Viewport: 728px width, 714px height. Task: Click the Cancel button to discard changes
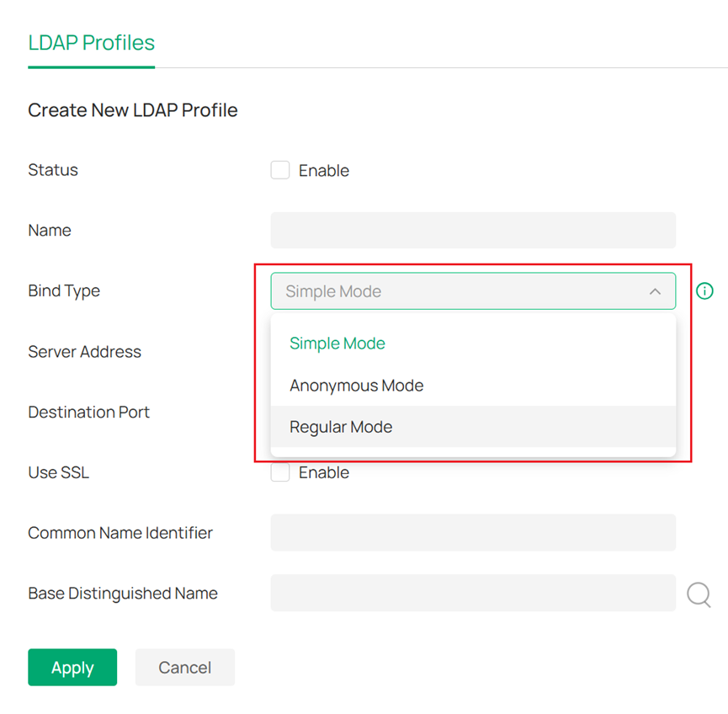point(184,668)
